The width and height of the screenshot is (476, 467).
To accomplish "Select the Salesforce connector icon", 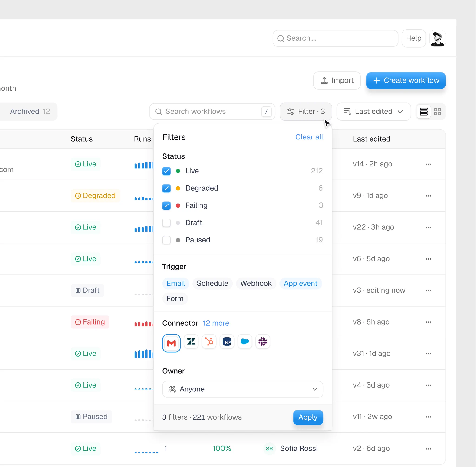I will [245, 341].
